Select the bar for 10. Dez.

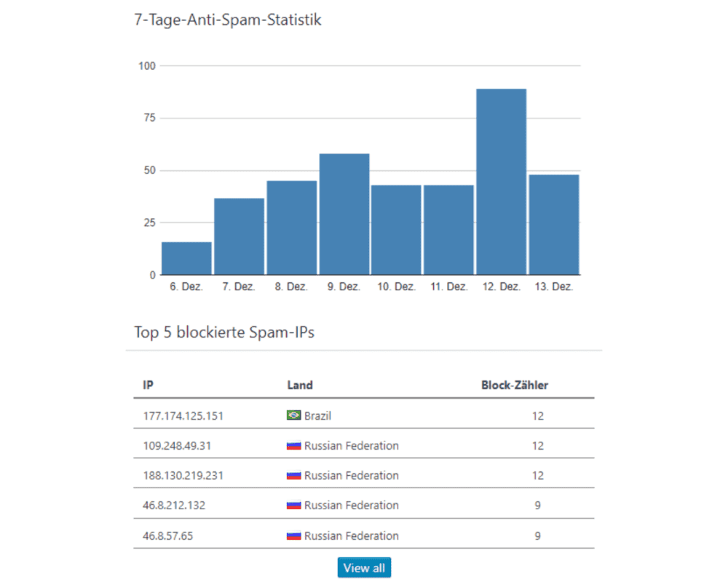click(x=396, y=230)
